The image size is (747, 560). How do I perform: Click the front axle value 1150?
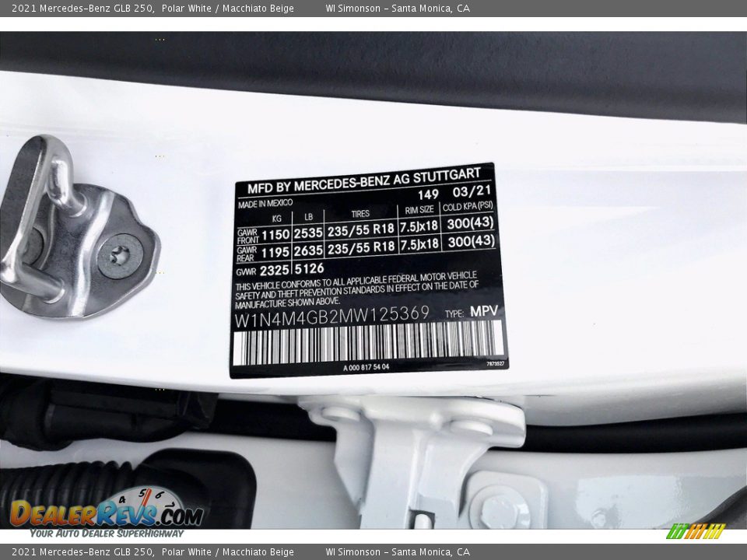(x=275, y=234)
